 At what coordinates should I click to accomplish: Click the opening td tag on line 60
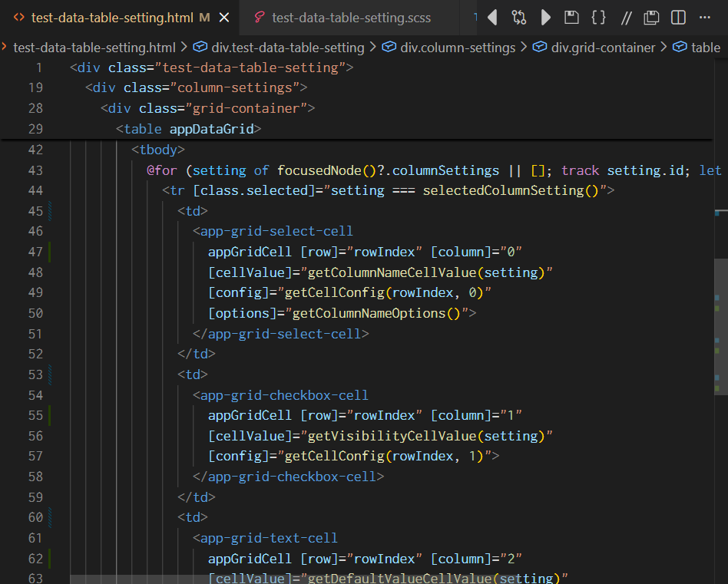[x=193, y=517]
